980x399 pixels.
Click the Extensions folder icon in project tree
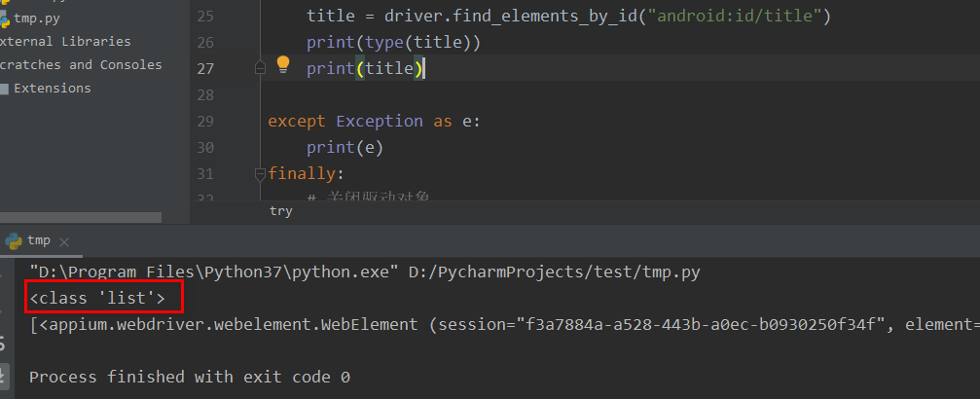tap(4, 89)
